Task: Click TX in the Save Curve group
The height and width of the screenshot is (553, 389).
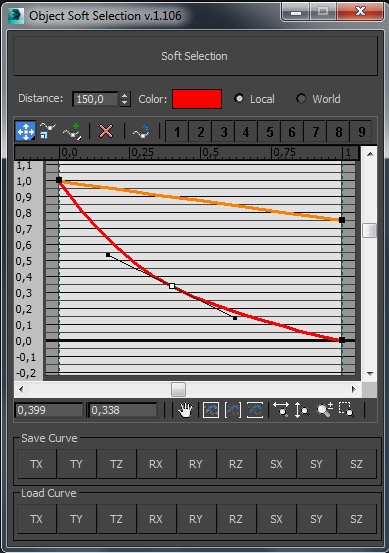Action: coord(37,464)
